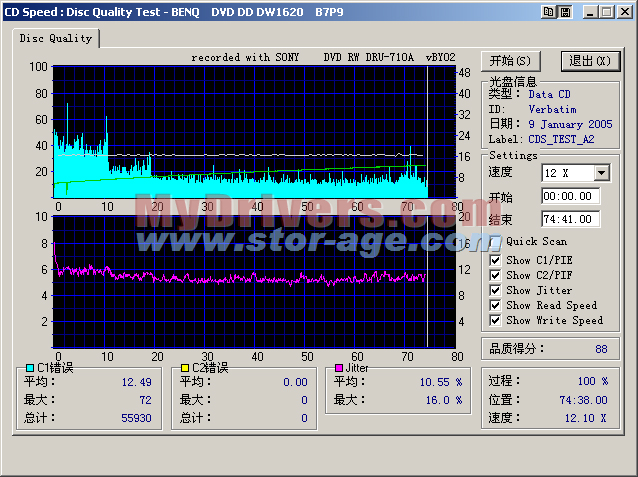Click the end time field 74:41.00

click(570, 219)
